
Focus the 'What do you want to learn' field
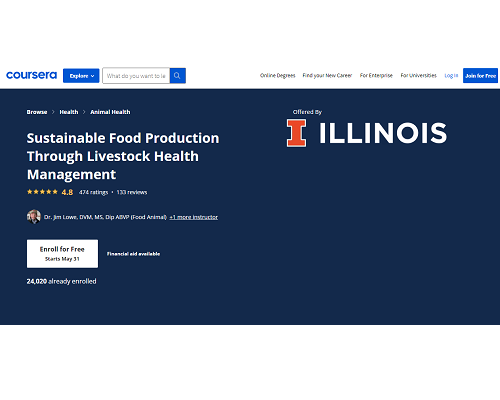click(136, 76)
